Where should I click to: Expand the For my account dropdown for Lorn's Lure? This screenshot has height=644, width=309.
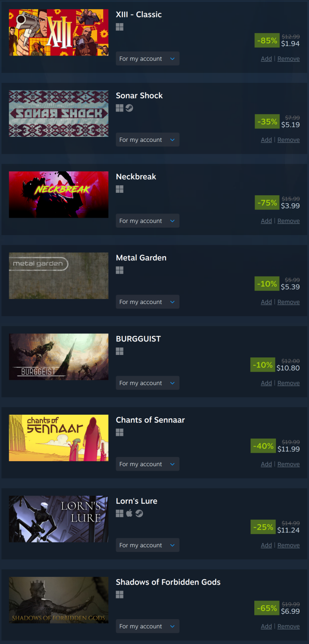[x=147, y=545]
